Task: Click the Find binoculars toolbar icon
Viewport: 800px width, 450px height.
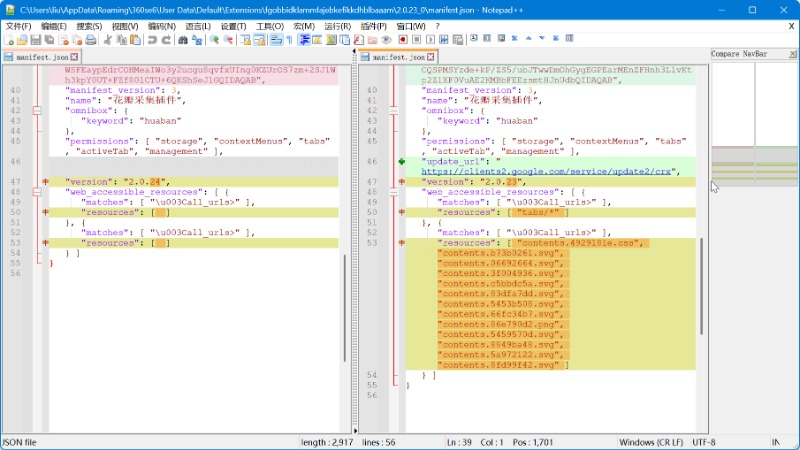Action: (x=183, y=40)
